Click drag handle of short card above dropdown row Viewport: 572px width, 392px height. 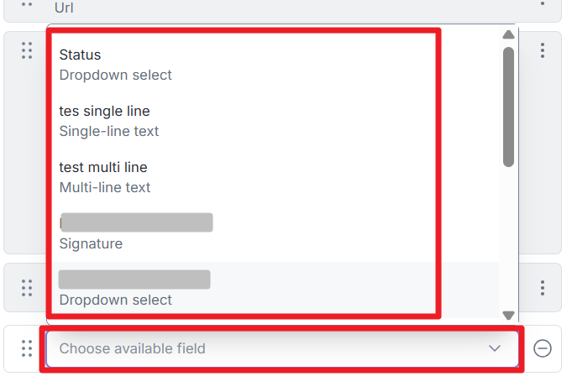pyautogui.click(x=27, y=288)
